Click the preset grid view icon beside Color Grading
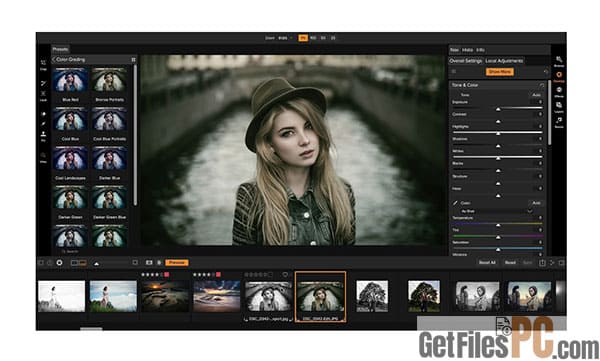 pos(133,60)
